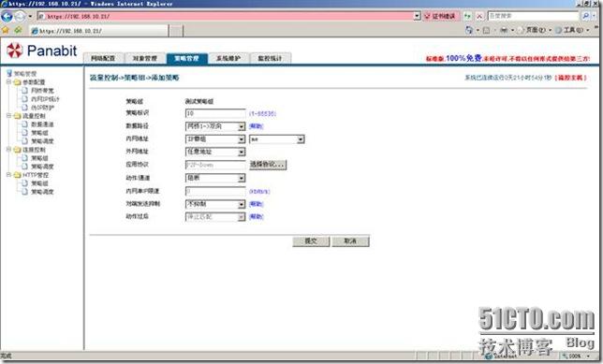The width and height of the screenshot is (603, 364).
Task: Open the 页面(P) menu
Action: tap(536, 30)
